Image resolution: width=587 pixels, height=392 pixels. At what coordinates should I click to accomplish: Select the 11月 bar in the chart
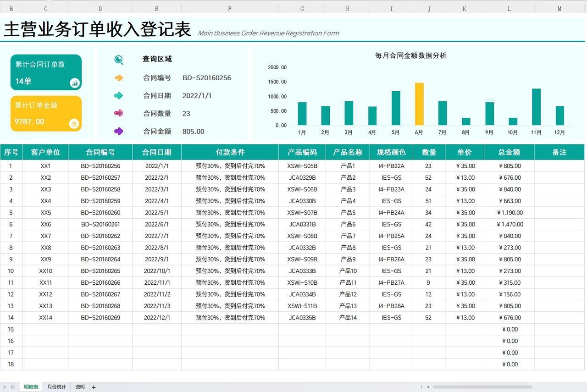536,107
